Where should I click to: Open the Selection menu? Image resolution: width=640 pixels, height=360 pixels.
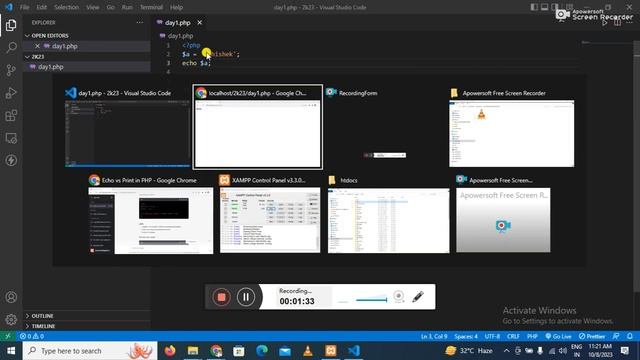[66, 7]
